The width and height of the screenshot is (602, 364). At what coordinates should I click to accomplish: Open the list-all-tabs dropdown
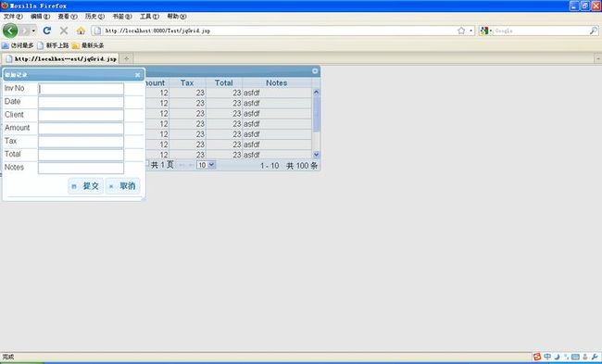tap(598, 58)
